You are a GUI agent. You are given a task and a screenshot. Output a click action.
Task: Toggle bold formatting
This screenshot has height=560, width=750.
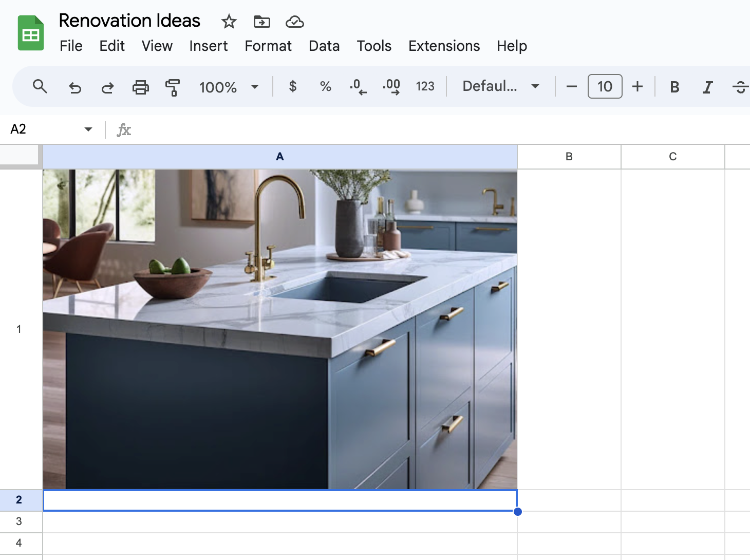[x=674, y=87]
